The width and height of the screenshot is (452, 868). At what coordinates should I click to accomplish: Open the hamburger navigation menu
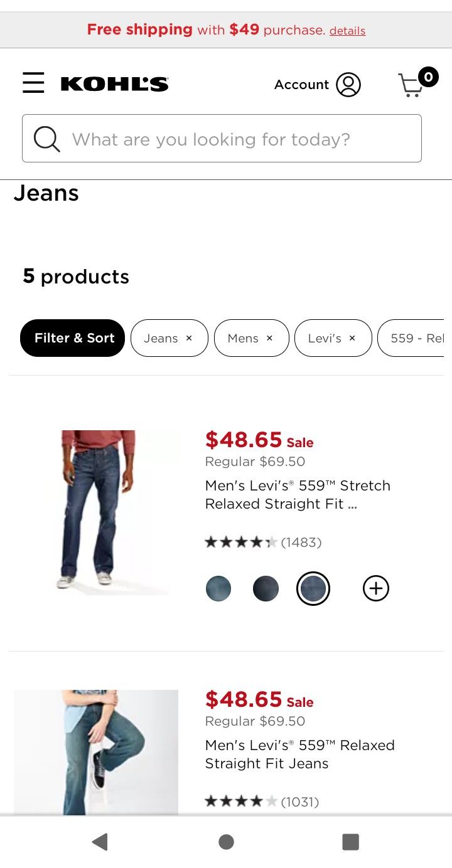33,83
